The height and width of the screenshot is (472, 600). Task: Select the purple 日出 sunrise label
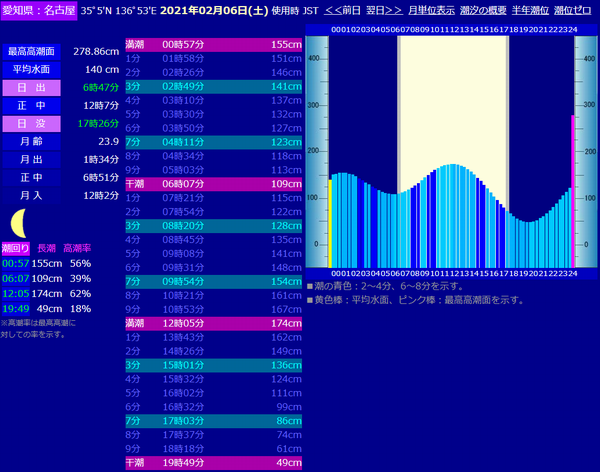point(31,87)
